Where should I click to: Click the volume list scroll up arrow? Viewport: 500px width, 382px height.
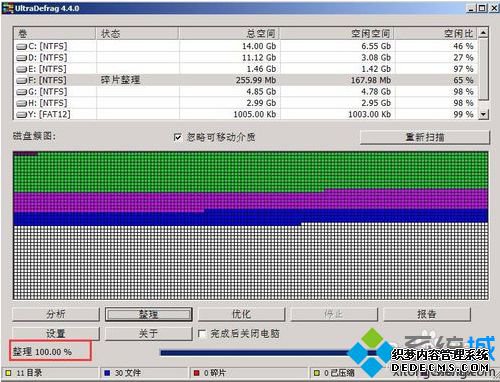coord(483,33)
